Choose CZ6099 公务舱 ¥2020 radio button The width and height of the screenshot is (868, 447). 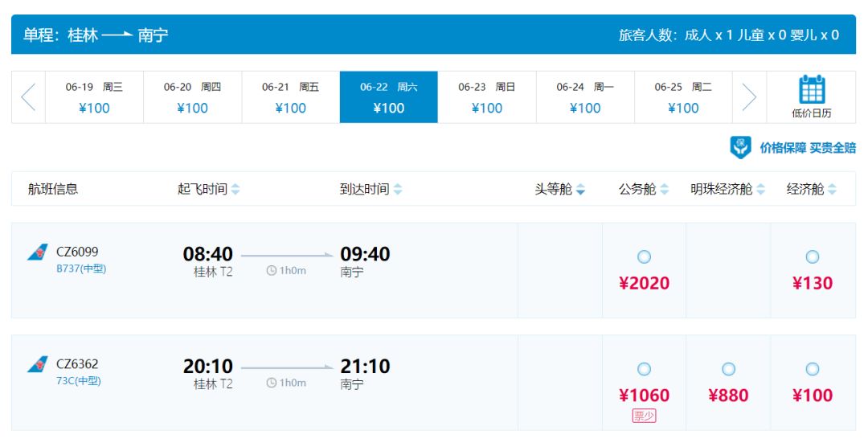point(644,257)
